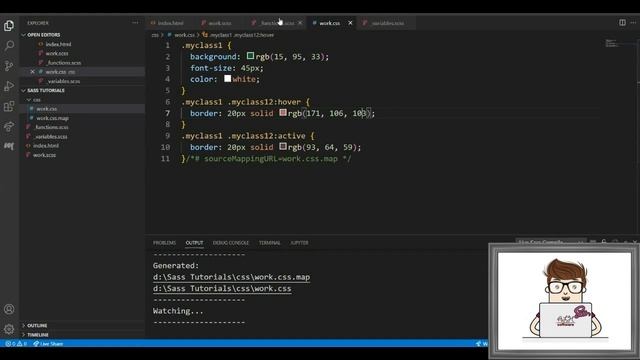This screenshot has width=640, height=360.
Task: Click the sourceMappingURL comment on line 11
Action: 269,158
